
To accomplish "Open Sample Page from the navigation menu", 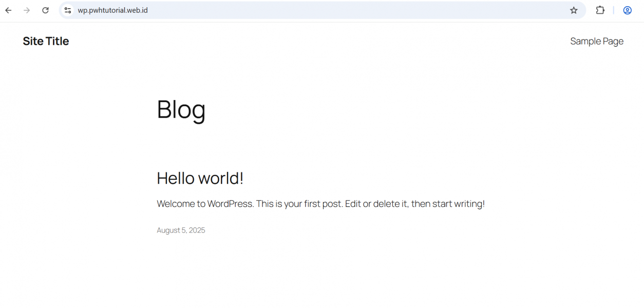I will click(597, 41).
